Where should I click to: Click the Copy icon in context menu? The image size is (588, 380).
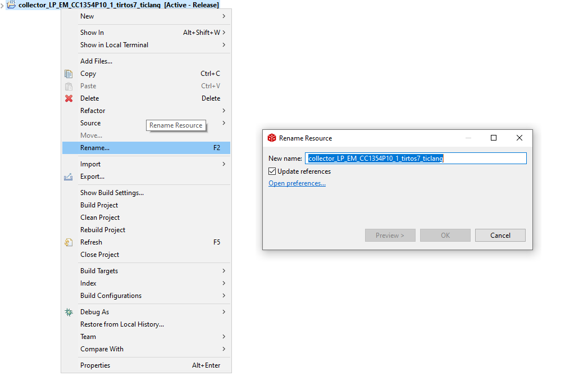(69, 74)
